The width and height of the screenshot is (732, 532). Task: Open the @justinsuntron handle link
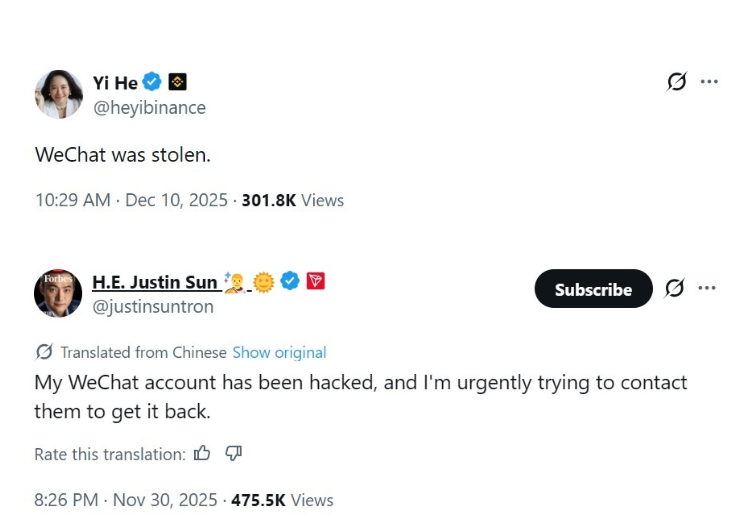pos(153,307)
